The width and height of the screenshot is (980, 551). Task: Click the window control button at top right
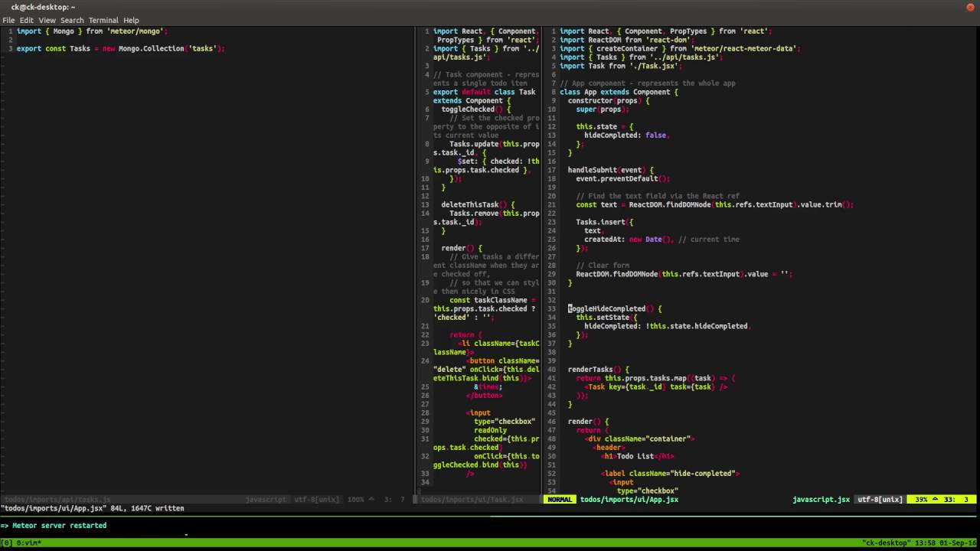[x=970, y=7]
